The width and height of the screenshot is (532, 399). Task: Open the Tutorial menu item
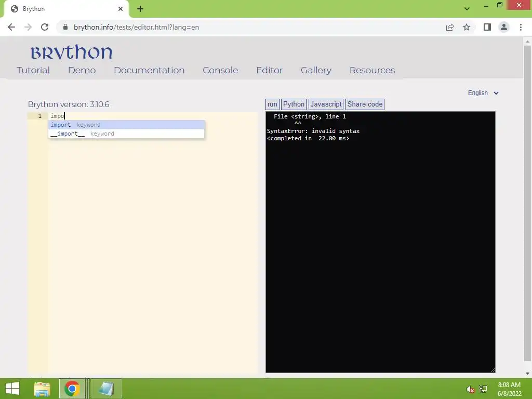[33, 70]
